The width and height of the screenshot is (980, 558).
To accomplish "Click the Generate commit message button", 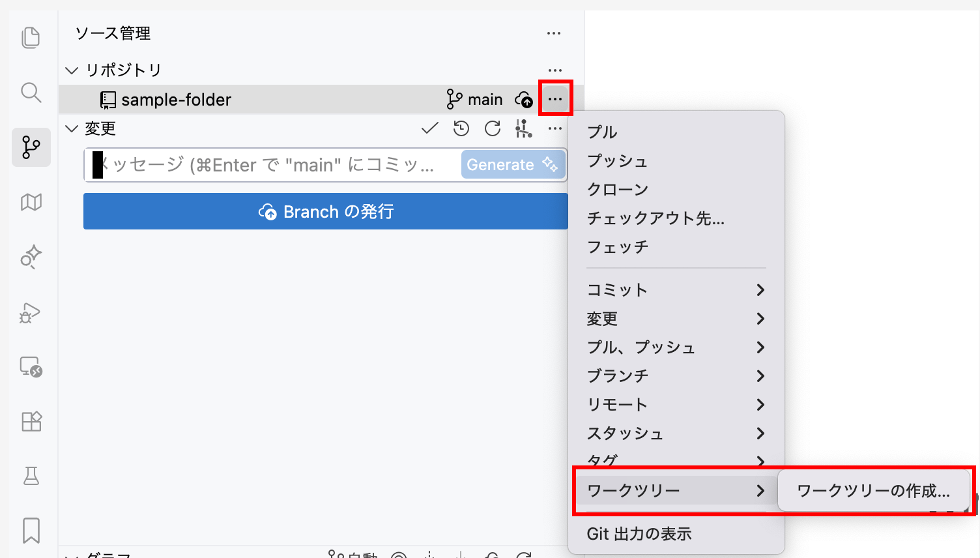I will [x=512, y=165].
